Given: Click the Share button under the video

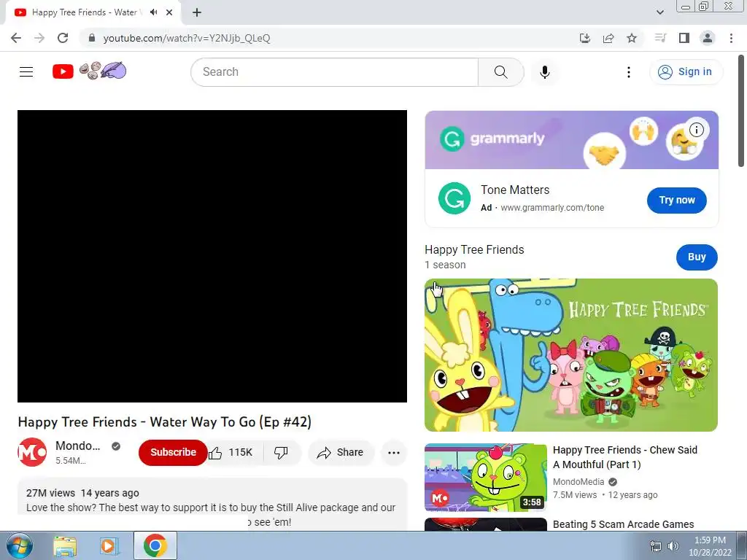Looking at the screenshot, I should click(340, 452).
